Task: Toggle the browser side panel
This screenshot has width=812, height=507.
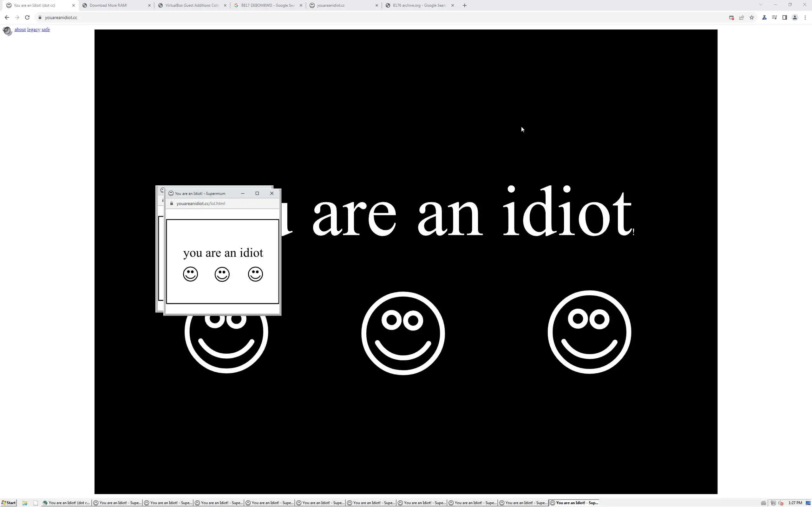Action: [x=784, y=17]
